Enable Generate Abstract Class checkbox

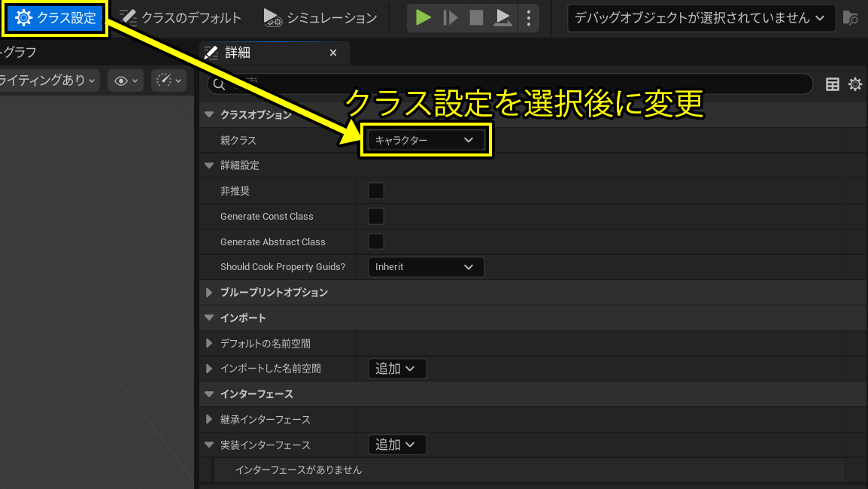click(376, 241)
